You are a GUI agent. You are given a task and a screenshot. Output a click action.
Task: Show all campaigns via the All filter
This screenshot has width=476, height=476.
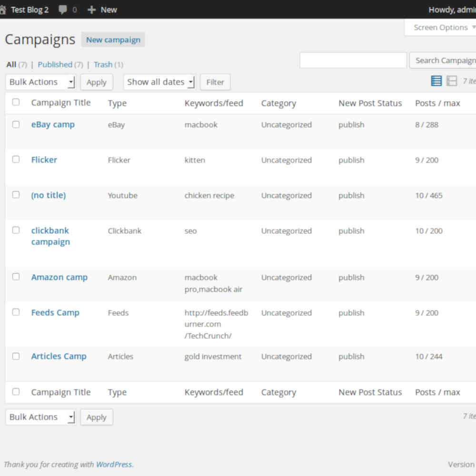coord(10,64)
